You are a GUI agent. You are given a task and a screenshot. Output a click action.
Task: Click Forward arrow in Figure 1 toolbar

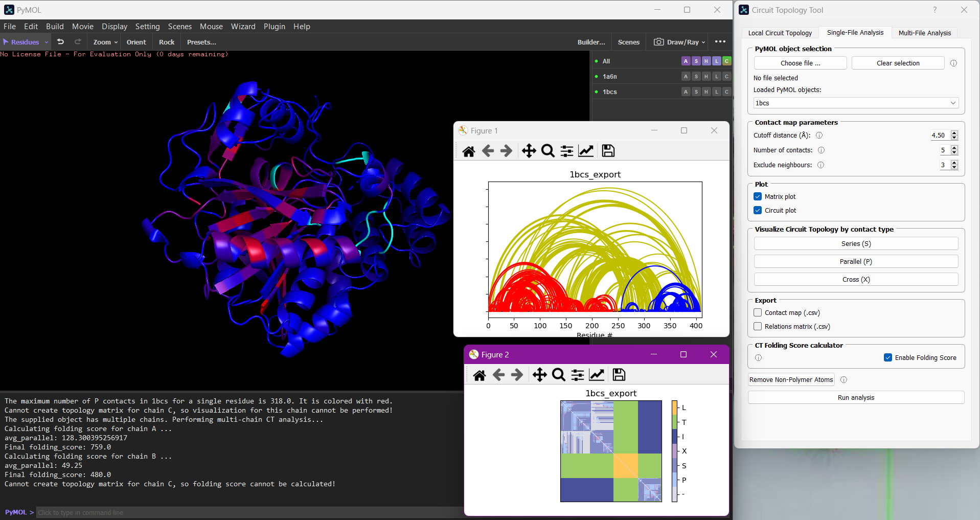pos(506,151)
